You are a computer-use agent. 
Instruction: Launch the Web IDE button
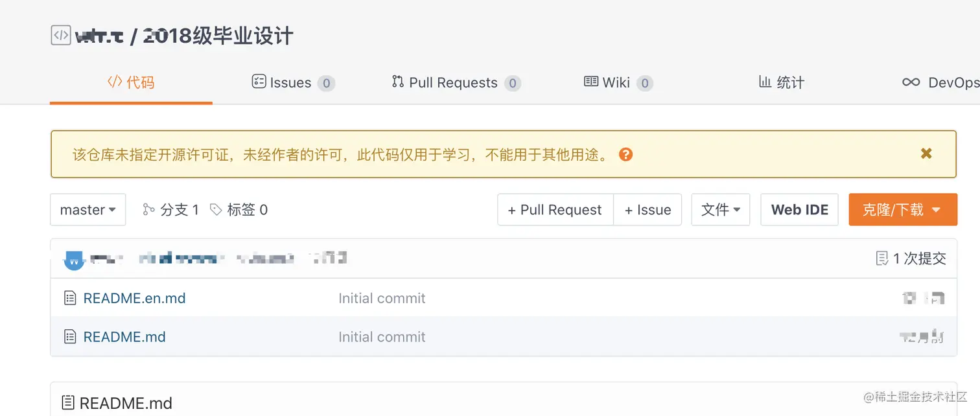coord(799,210)
